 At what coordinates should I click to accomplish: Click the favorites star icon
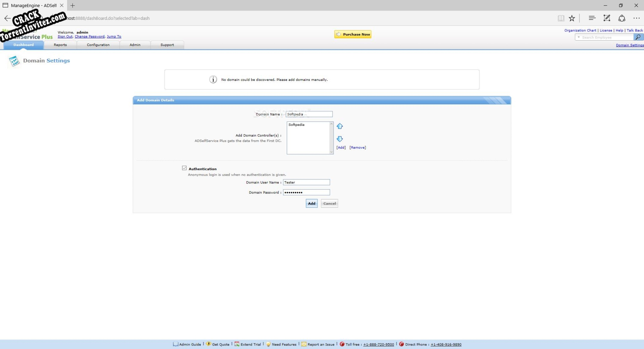click(x=572, y=18)
